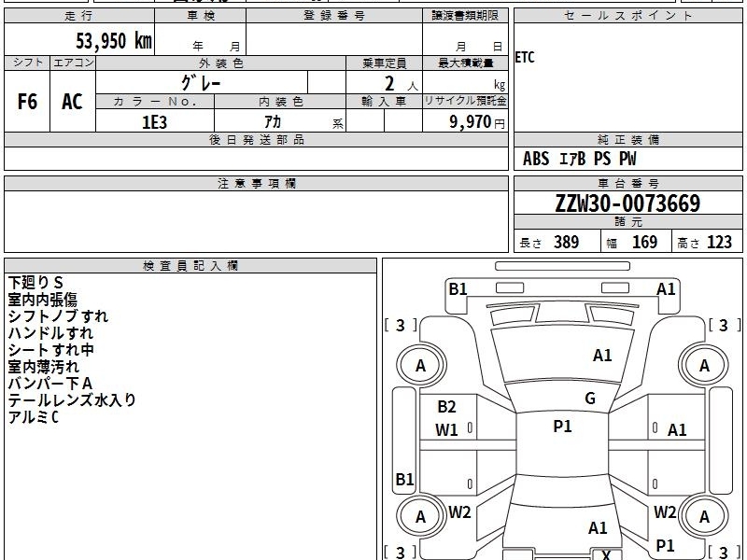
Task: Select the カラーNo. header
Action: (x=155, y=102)
